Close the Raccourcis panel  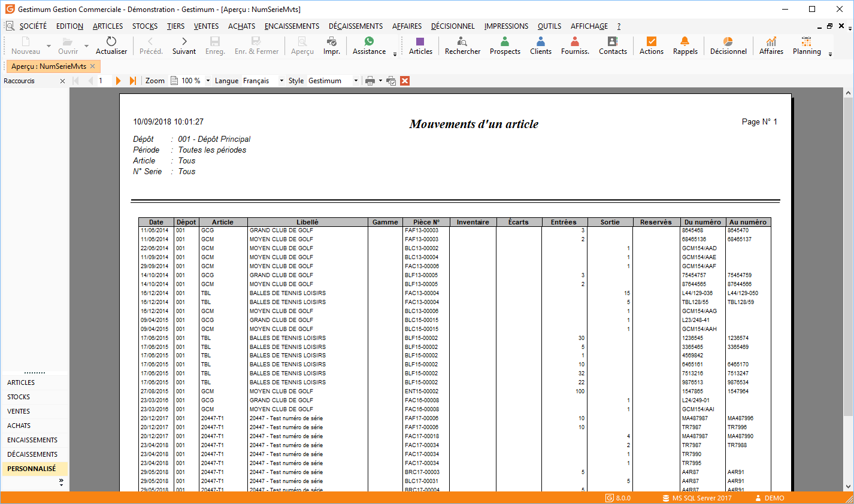click(62, 81)
